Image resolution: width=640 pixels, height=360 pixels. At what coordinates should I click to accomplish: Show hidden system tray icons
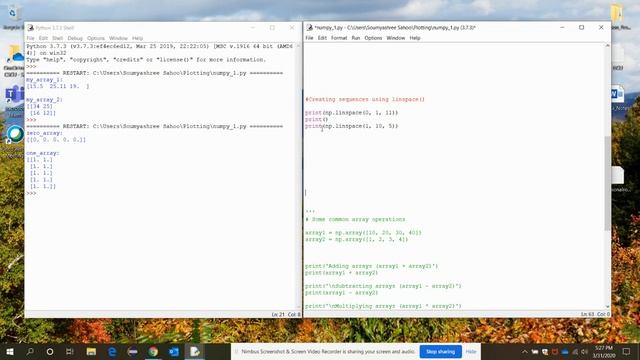click(x=524, y=352)
